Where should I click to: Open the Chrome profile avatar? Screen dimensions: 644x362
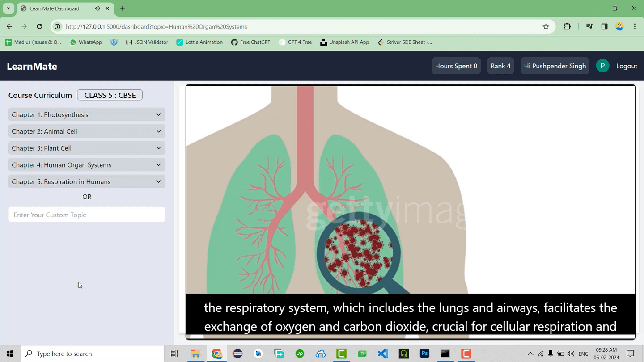point(619,26)
